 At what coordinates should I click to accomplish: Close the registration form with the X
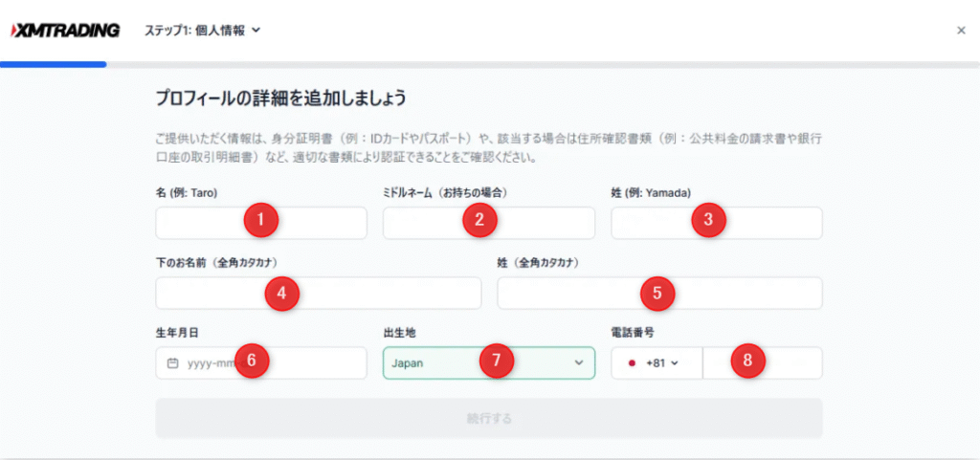[961, 31]
